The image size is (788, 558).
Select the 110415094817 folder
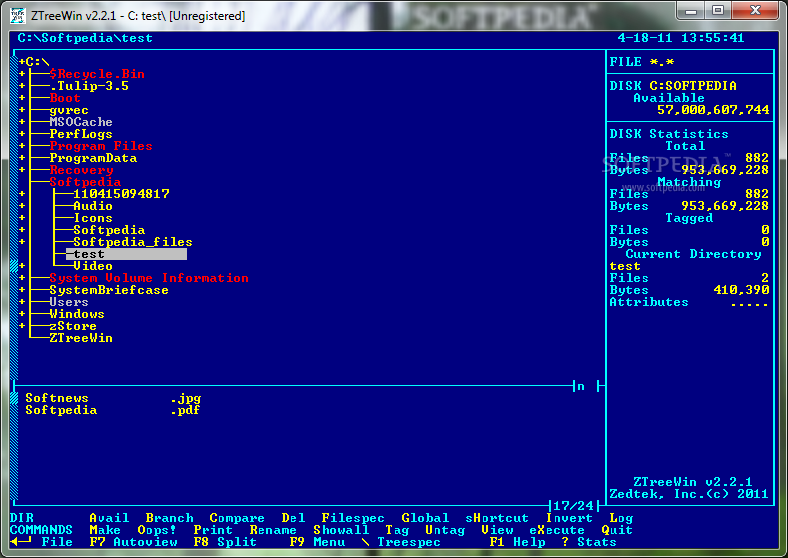click(121, 194)
